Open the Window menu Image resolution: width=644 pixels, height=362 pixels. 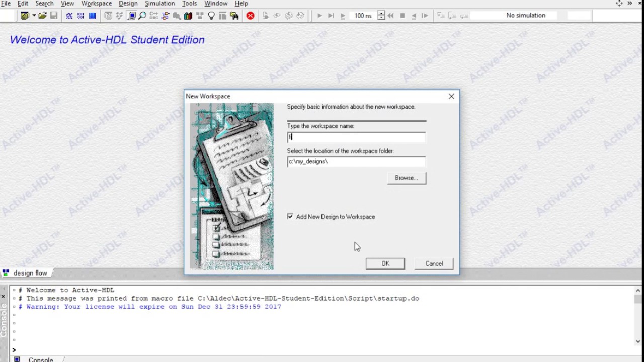point(216,4)
